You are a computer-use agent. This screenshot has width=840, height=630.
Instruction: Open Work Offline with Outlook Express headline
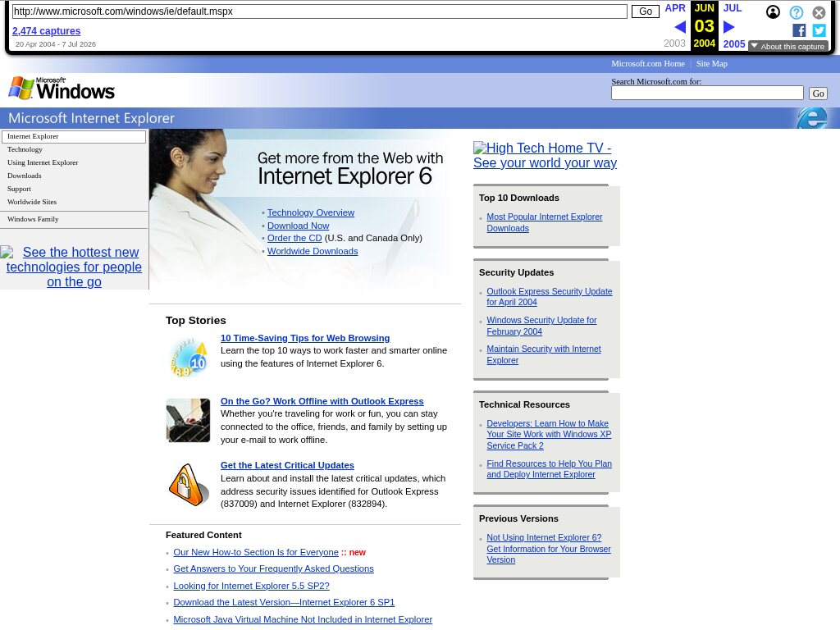(322, 401)
